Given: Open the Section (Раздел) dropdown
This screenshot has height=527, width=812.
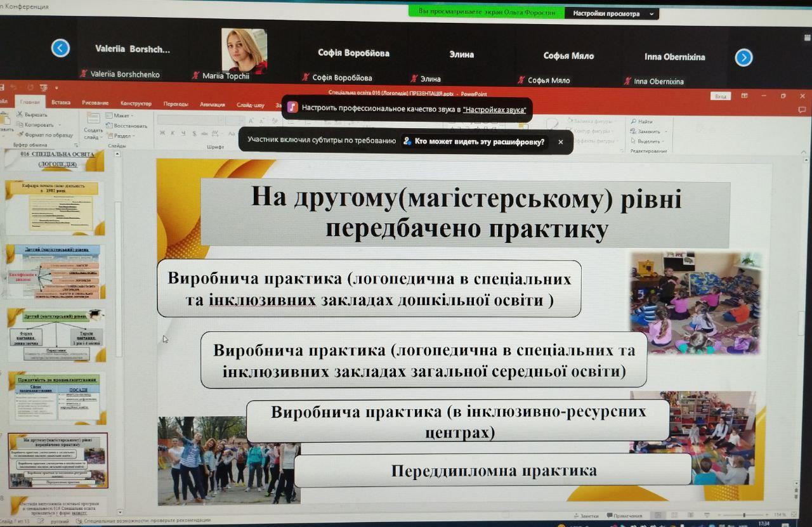Looking at the screenshot, I should (x=120, y=136).
